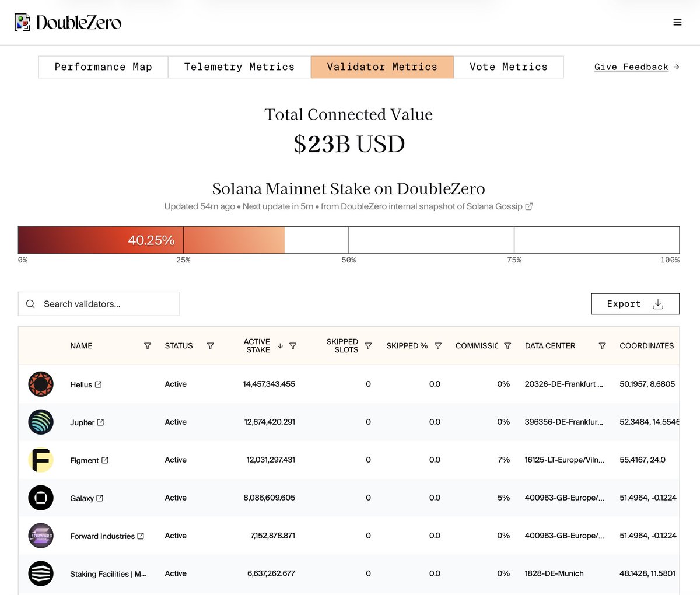Click data center 20326-DE-Frankfurt cell
The height and width of the screenshot is (595, 700).
click(564, 384)
